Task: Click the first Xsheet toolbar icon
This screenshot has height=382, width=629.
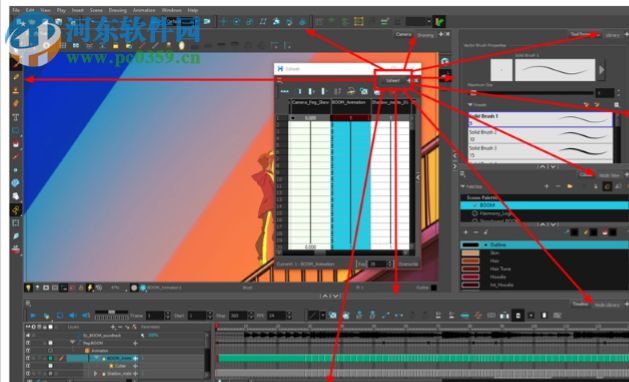Action: (x=284, y=91)
